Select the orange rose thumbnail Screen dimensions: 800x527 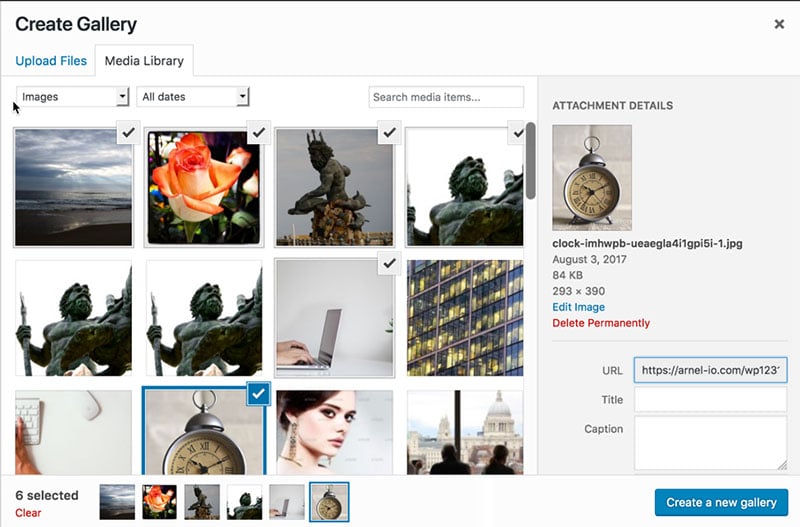pyautogui.click(x=204, y=187)
